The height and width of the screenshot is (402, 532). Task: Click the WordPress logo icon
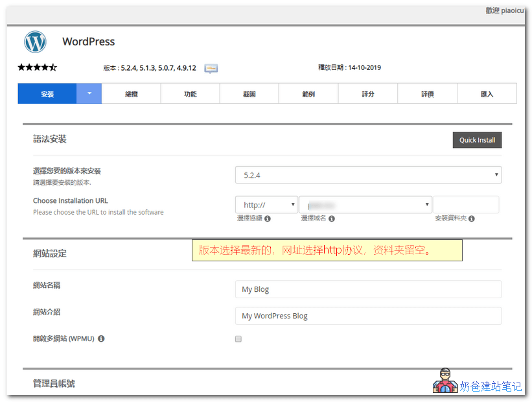click(x=35, y=41)
